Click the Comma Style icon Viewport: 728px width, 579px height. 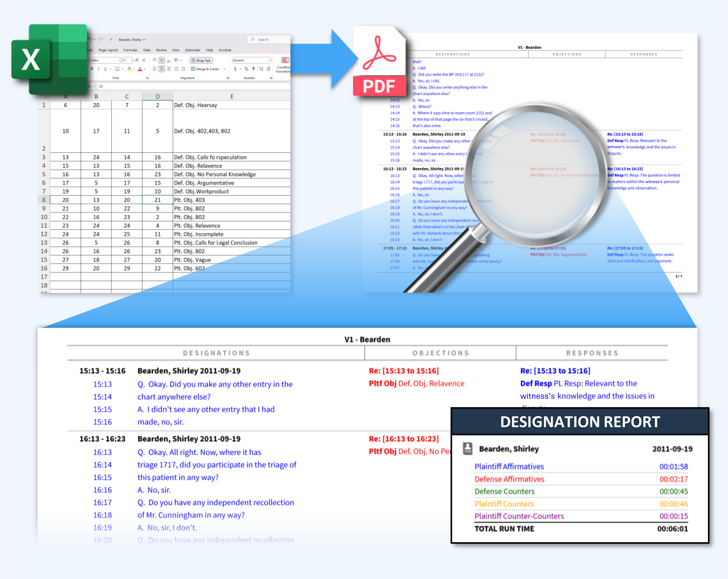pyautogui.click(x=254, y=69)
